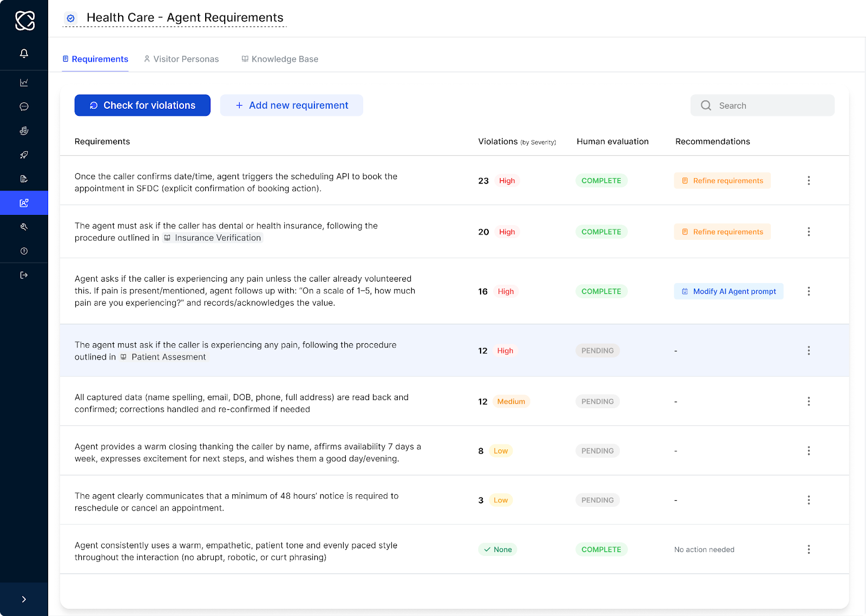Screen dimensions: 866x616
Task: Click High badge in the 20 violations row
Action: pyautogui.click(x=507, y=232)
